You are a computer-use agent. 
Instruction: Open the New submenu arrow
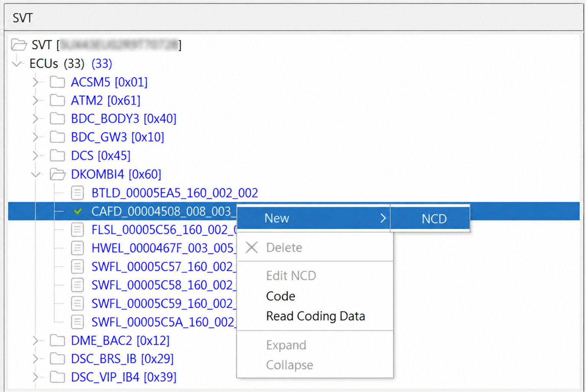pyautogui.click(x=383, y=218)
